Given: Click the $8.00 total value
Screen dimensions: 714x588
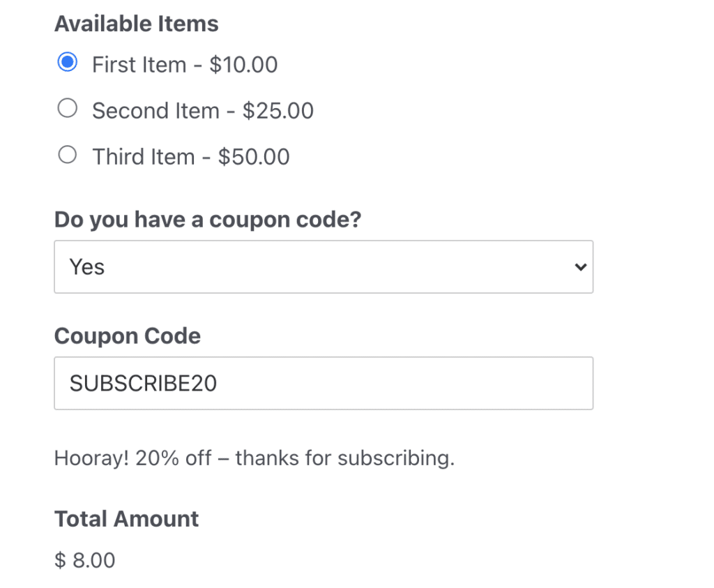Looking at the screenshot, I should 84,560.
